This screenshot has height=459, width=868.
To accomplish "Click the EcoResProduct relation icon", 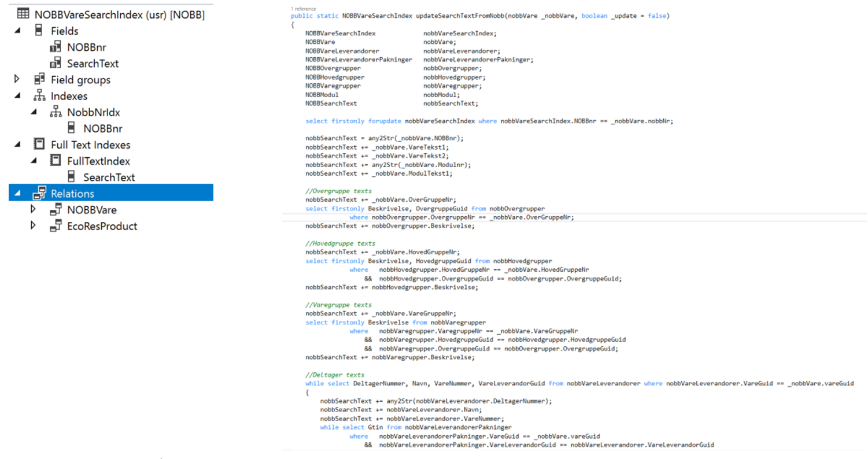I will click(56, 226).
